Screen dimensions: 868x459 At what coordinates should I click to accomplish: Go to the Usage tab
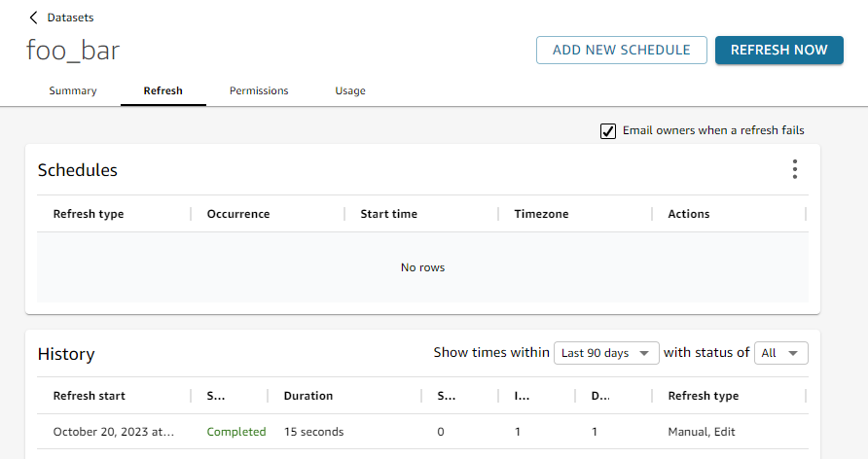(x=350, y=91)
